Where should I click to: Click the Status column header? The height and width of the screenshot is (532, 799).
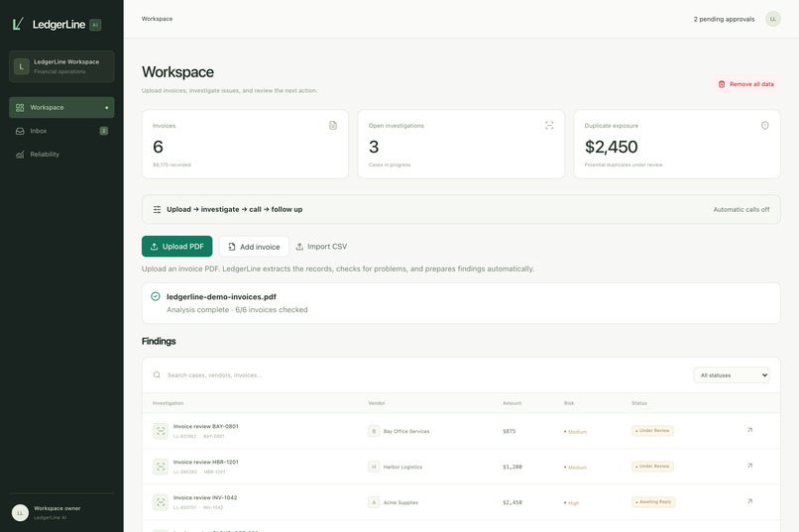[639, 403]
